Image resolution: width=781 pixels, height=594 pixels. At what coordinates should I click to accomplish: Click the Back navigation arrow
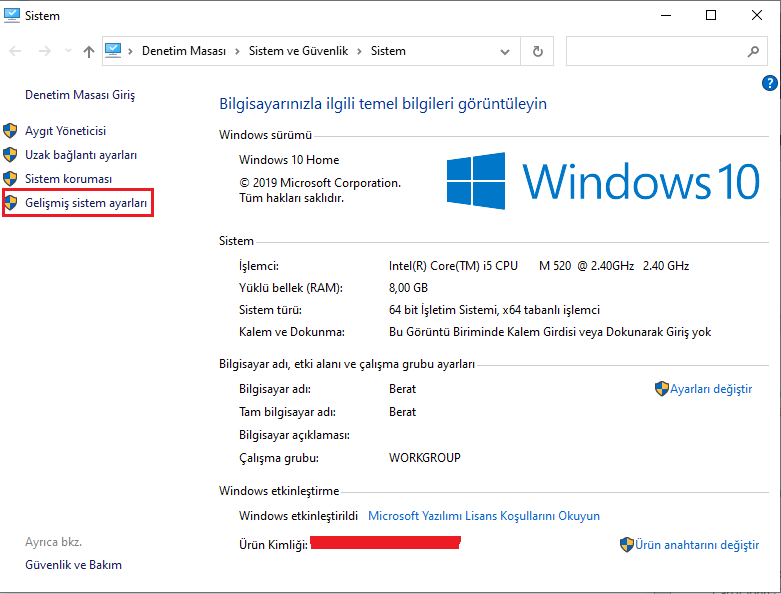point(15,51)
